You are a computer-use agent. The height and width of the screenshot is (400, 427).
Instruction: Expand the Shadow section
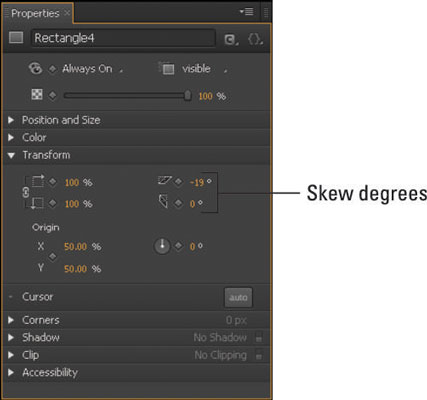(x=11, y=337)
